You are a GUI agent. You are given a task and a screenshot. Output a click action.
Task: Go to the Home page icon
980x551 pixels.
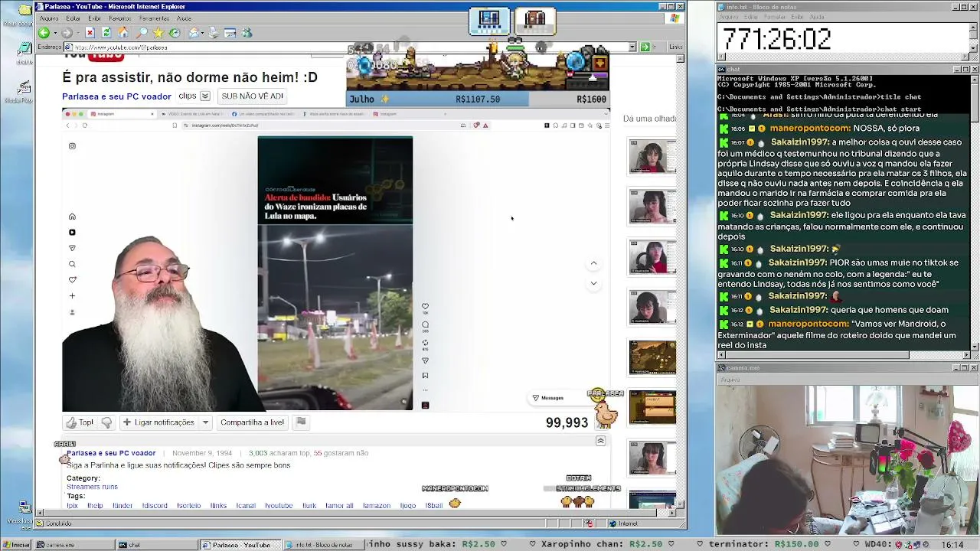[x=123, y=33]
